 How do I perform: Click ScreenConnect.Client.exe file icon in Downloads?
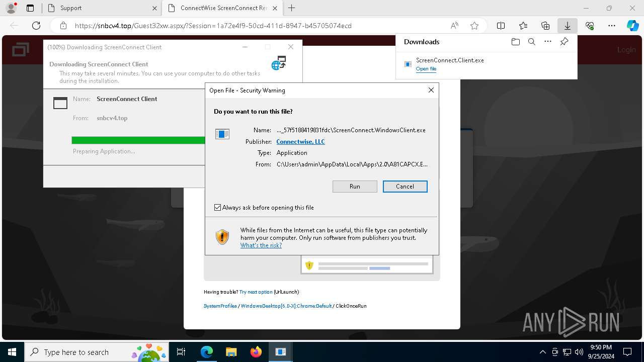[408, 64]
